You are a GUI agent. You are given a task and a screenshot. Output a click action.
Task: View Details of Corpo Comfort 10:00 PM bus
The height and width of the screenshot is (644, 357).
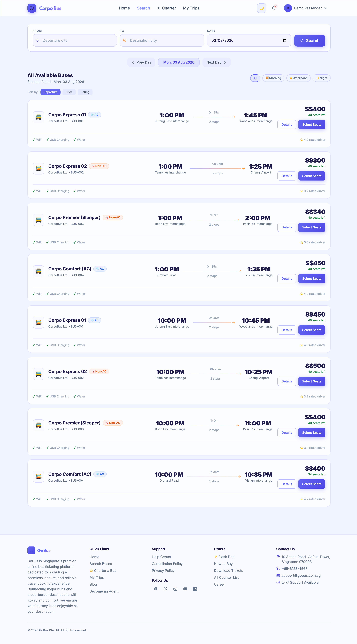click(287, 484)
